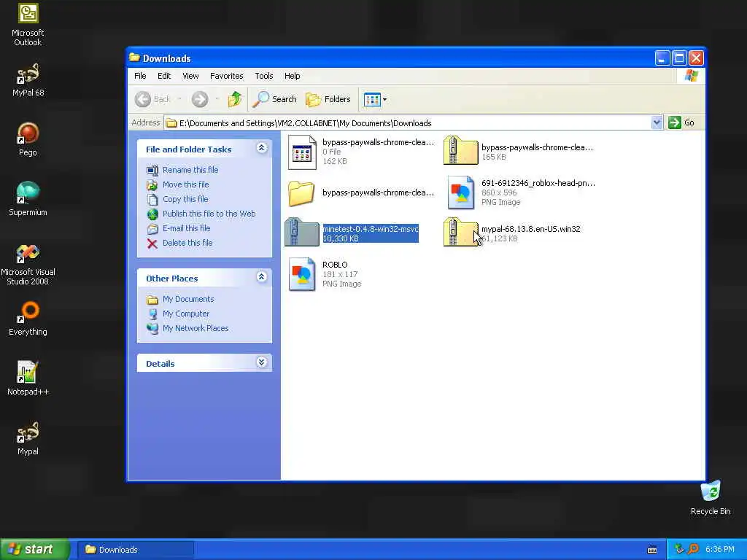The width and height of the screenshot is (747, 560).
Task: Click the taskbar clock showing 6:36 PM
Action: (719, 550)
